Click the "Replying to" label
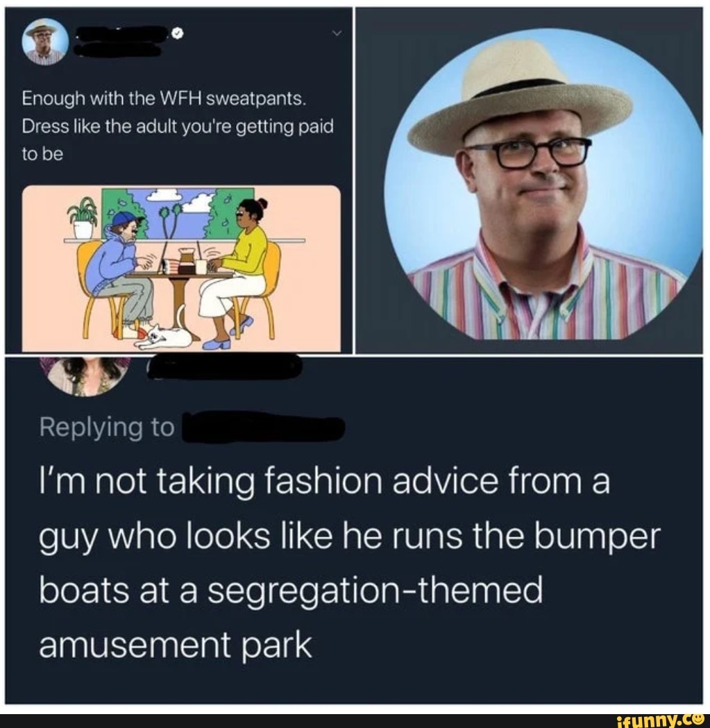 108,427
